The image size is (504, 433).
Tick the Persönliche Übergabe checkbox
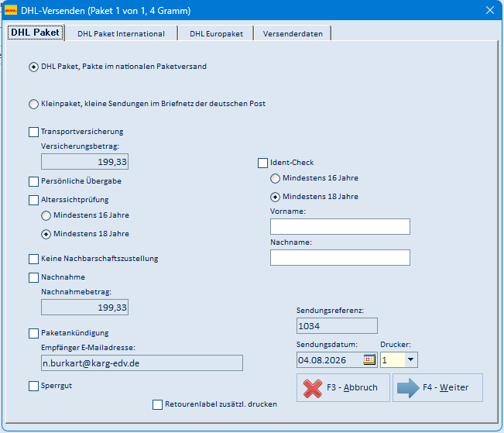[33, 181]
